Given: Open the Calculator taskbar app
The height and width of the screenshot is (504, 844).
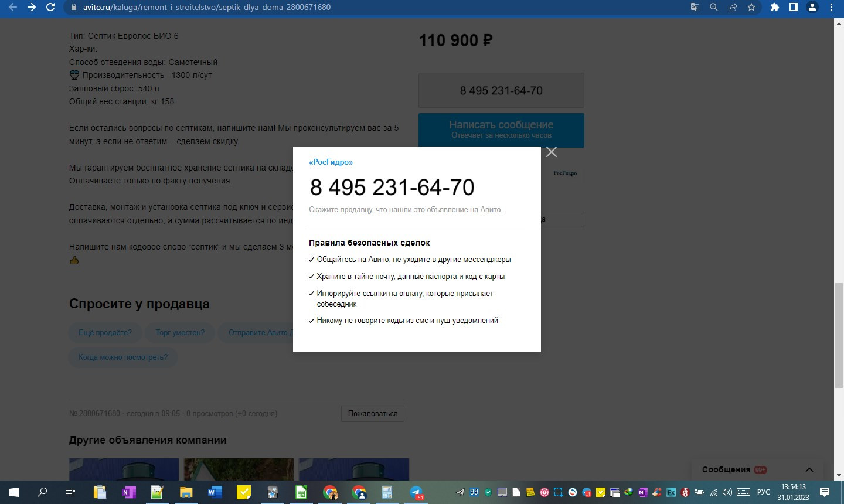Looking at the screenshot, I should (x=387, y=492).
